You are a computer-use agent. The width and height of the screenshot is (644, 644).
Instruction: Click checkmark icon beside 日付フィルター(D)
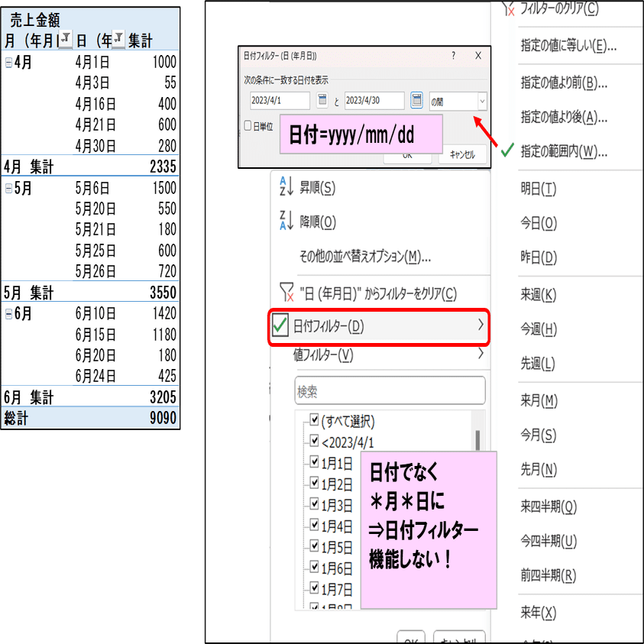pyautogui.click(x=280, y=326)
